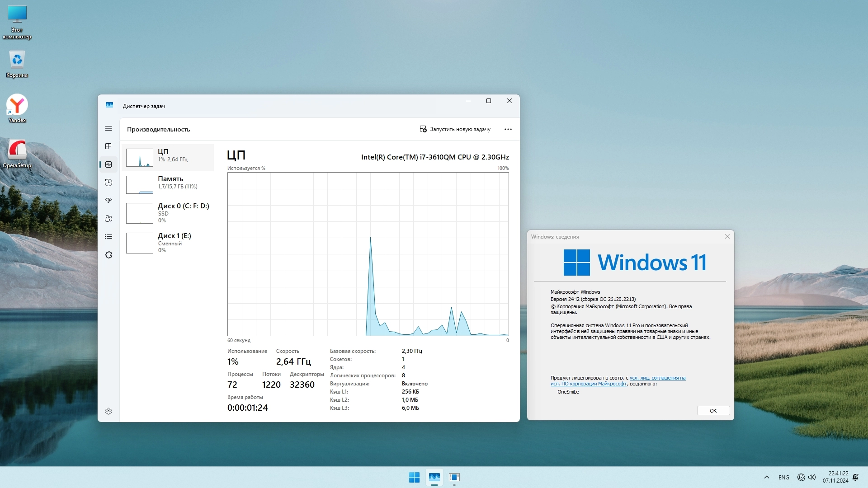The width and height of the screenshot is (868, 488).
Task: Open the Details page icon
Action: point(108,237)
